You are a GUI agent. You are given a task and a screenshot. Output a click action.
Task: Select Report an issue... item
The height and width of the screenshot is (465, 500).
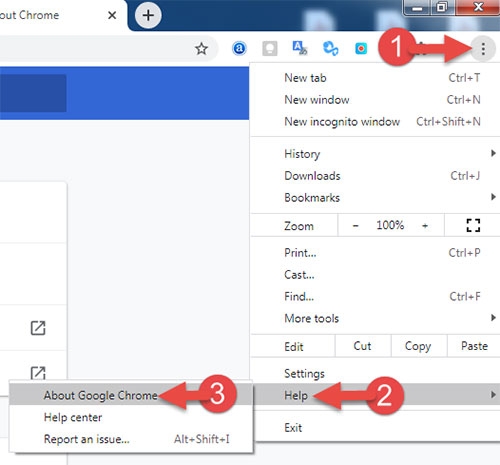[131, 439]
